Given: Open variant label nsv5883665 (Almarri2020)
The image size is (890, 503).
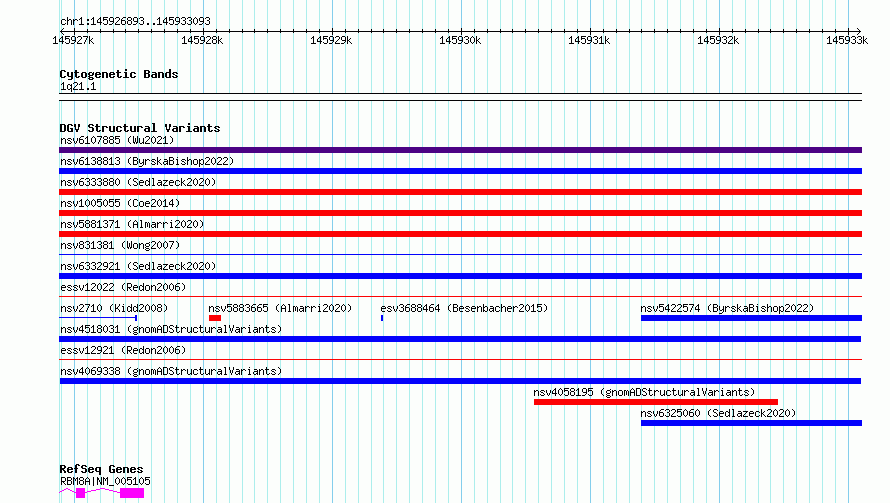Looking at the screenshot, I should tap(280, 308).
